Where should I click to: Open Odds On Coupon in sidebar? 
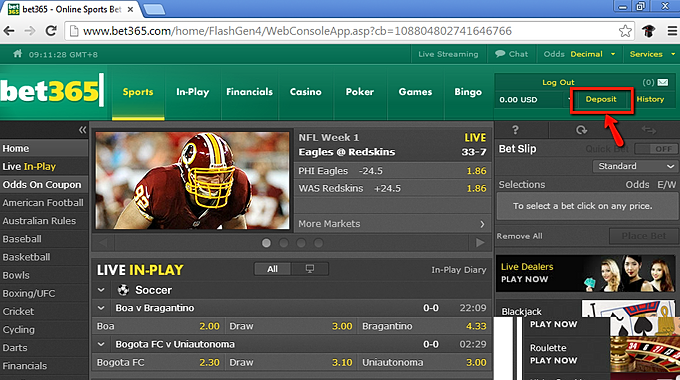(x=43, y=185)
